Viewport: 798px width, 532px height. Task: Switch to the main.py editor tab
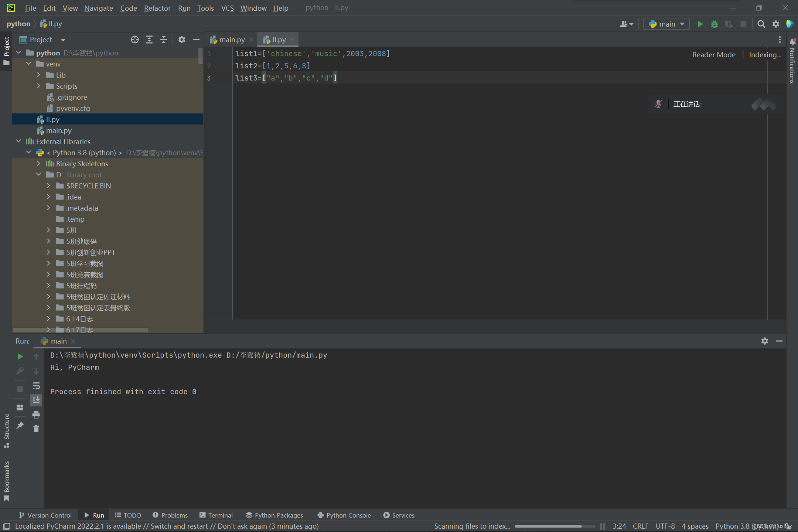[x=231, y=40]
